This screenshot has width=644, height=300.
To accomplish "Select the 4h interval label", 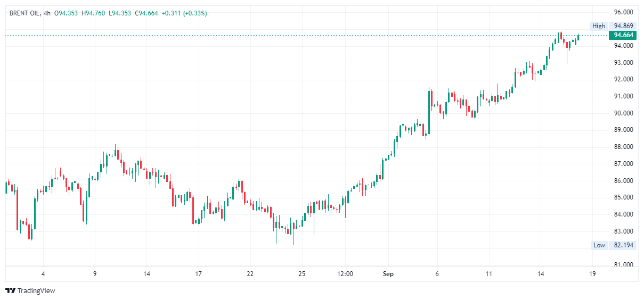I will [47, 13].
